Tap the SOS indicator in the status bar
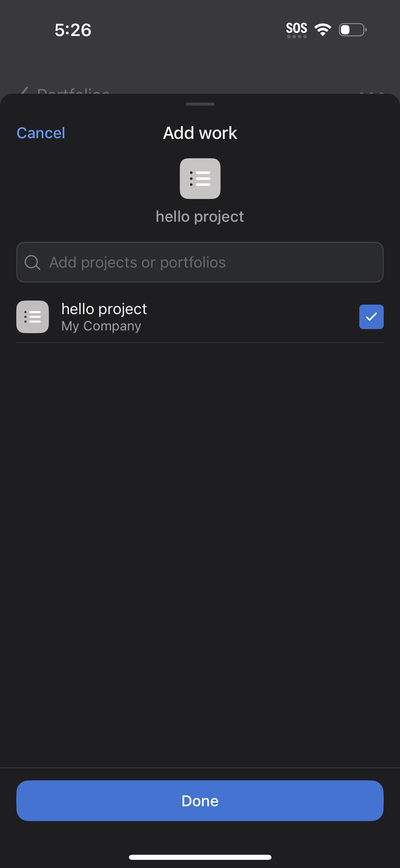 click(296, 29)
